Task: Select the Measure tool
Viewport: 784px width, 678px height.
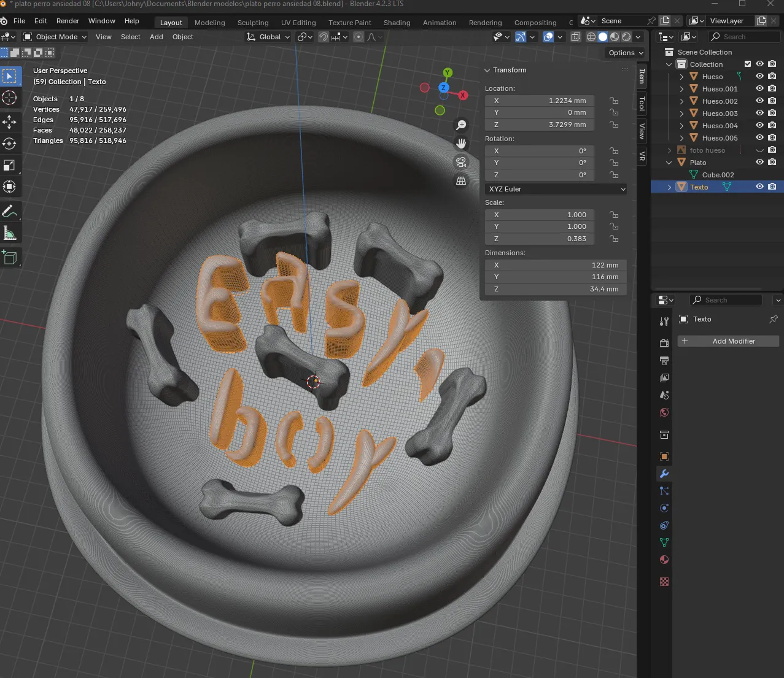Action: coord(10,233)
